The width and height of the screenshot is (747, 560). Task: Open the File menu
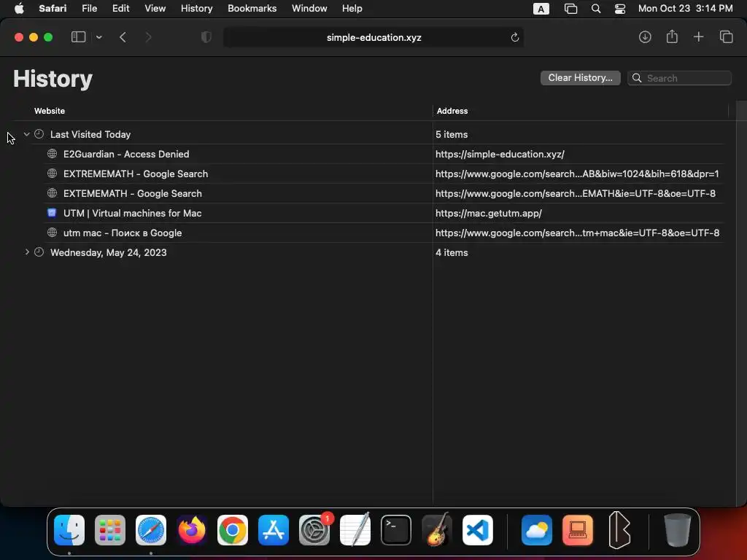(x=89, y=9)
